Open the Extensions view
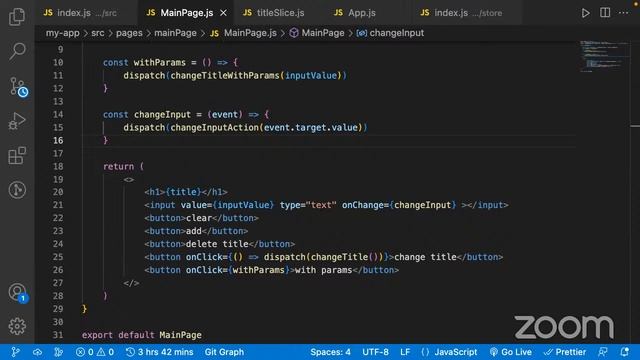Viewport: 640px width, 360px height. click(17, 156)
